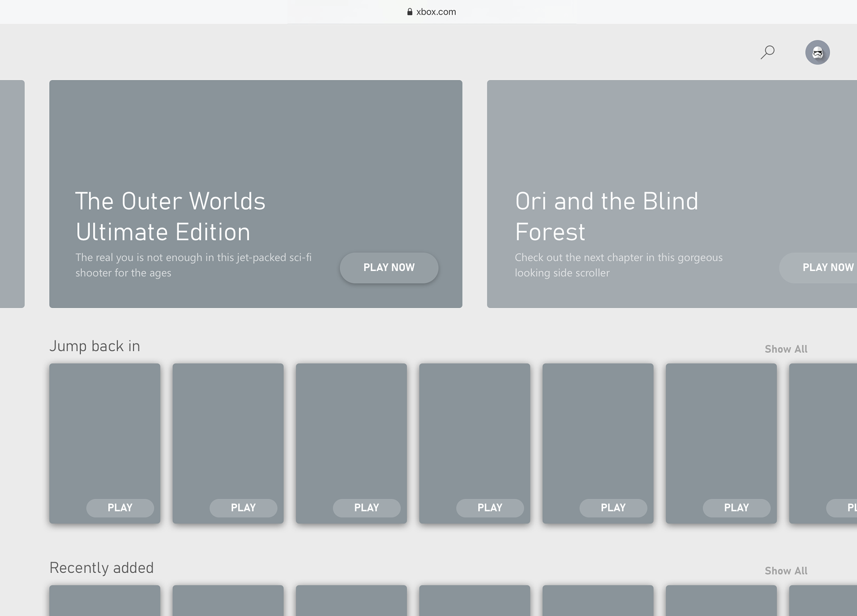Show all Jump back in games
The height and width of the screenshot is (616, 857).
tap(786, 349)
